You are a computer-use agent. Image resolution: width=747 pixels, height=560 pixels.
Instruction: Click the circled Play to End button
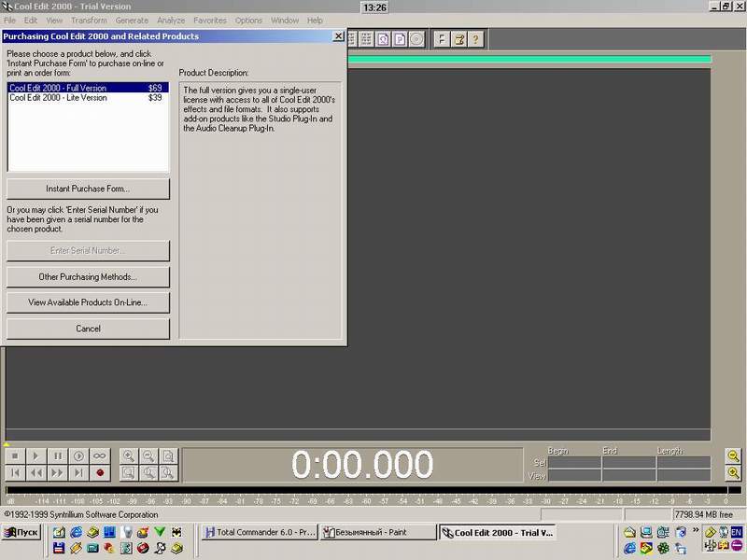pyautogui.click(x=78, y=456)
